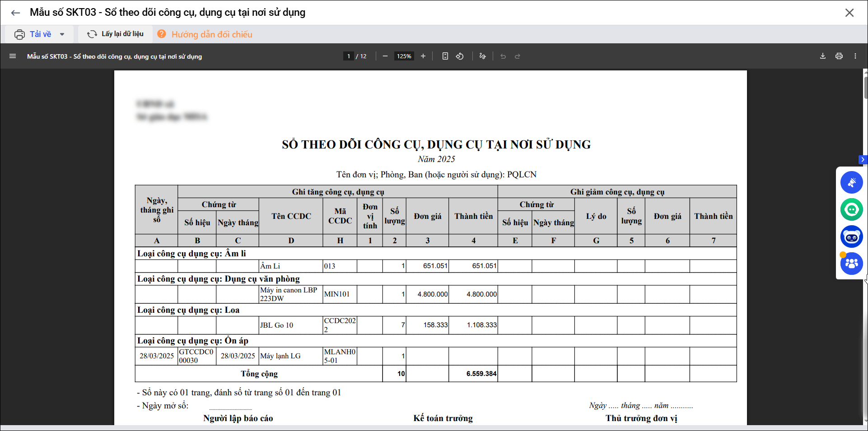Open the community people floating icon
Screen dimensions: 868x431
(852, 264)
